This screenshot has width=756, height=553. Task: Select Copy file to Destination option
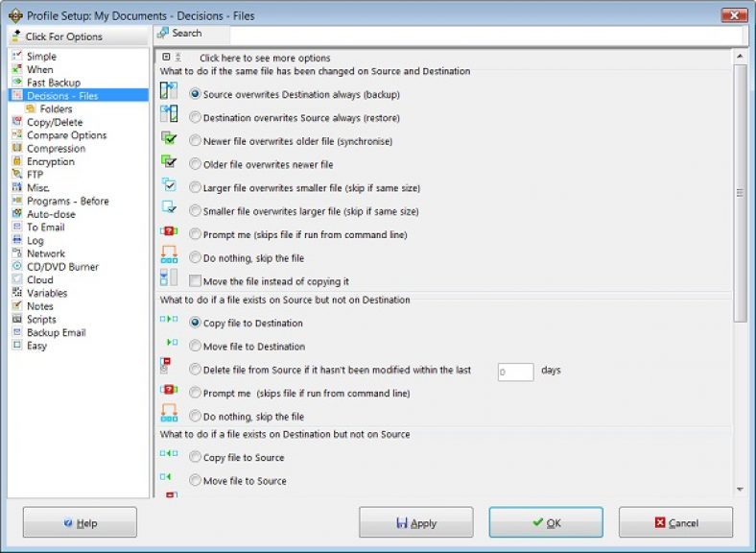195,323
